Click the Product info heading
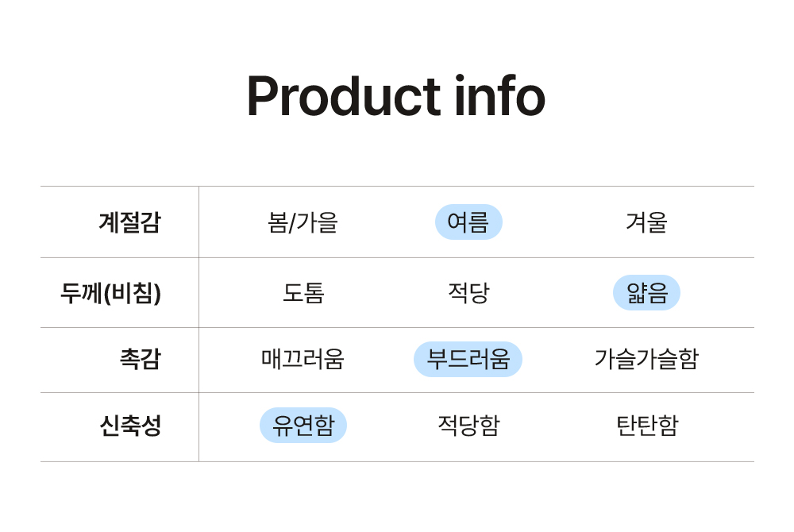The image size is (794, 532). (x=396, y=95)
